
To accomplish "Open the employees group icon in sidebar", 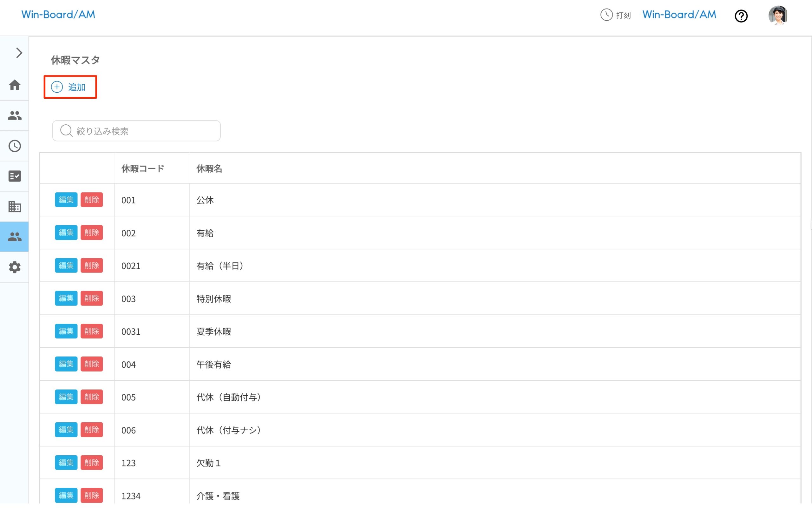I will [15, 116].
